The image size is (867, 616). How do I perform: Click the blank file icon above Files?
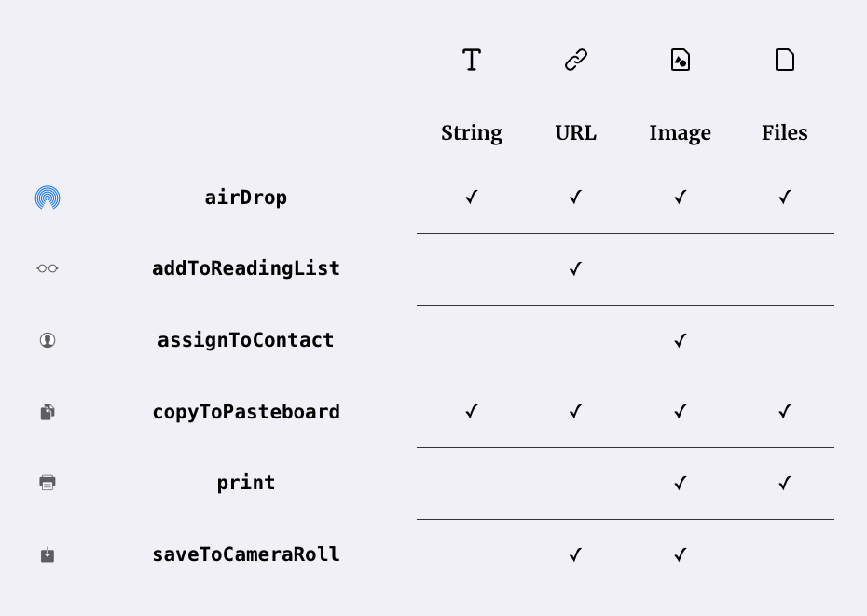785,60
